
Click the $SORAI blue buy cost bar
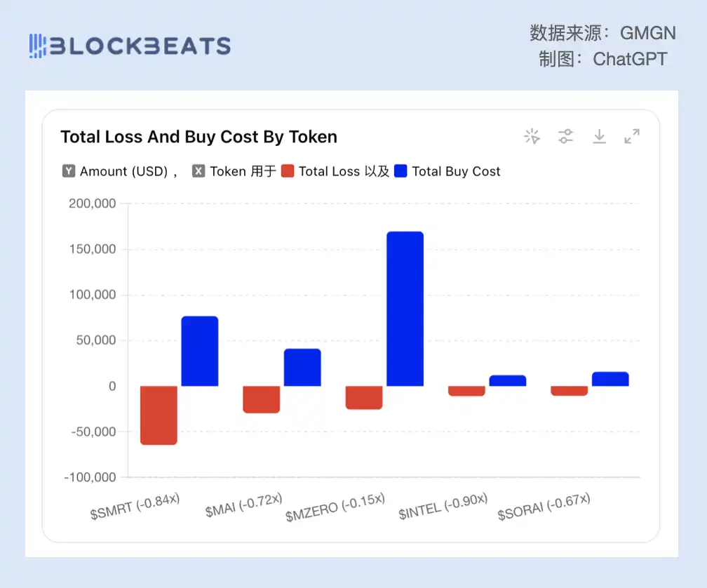point(610,379)
